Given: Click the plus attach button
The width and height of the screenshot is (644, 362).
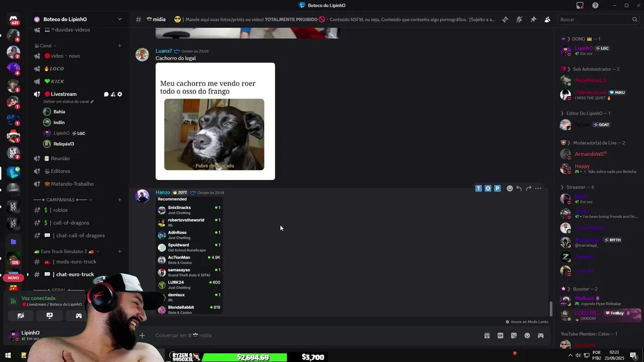Looking at the screenshot, I should tap(142, 335).
